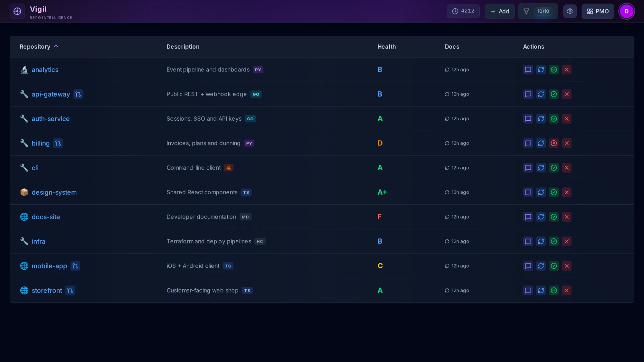Image resolution: width=644 pixels, height=362 pixels.
Task: Refresh the docs-site repository
Action: click(541, 217)
